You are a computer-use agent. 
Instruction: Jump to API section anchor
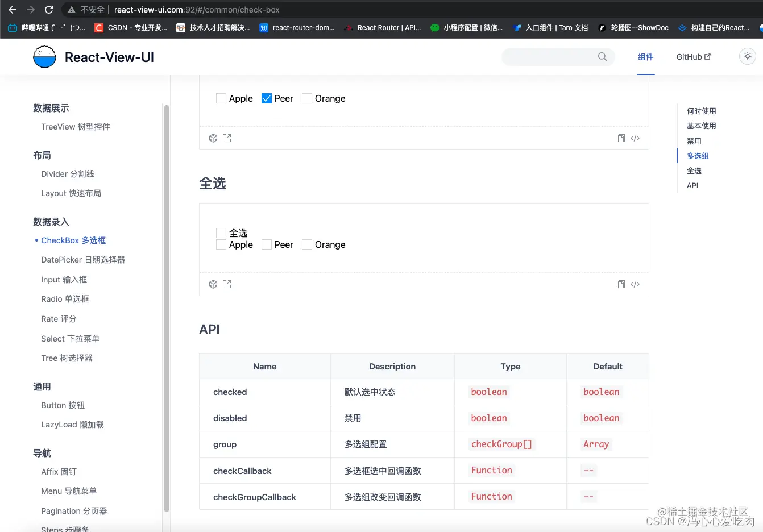tap(692, 185)
